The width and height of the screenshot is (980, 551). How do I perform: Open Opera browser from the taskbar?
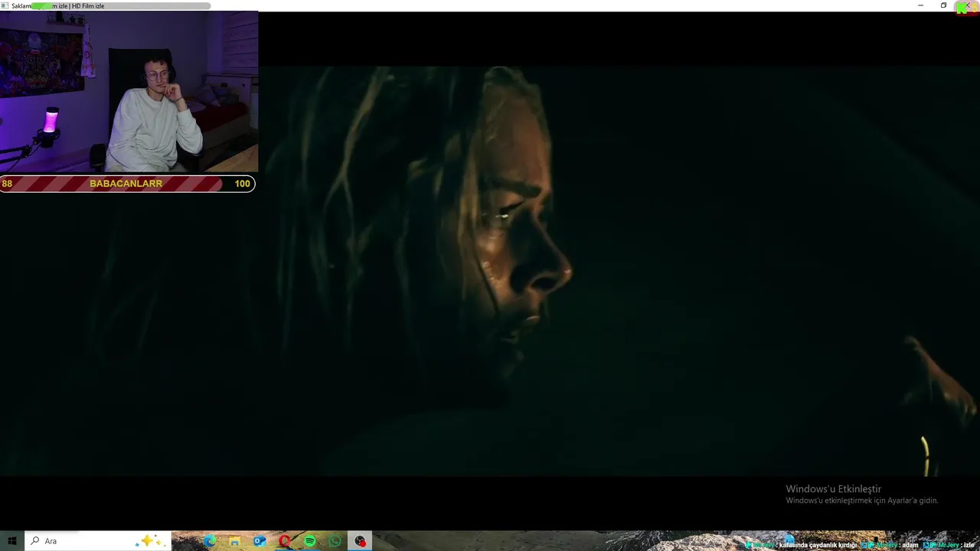[285, 541]
